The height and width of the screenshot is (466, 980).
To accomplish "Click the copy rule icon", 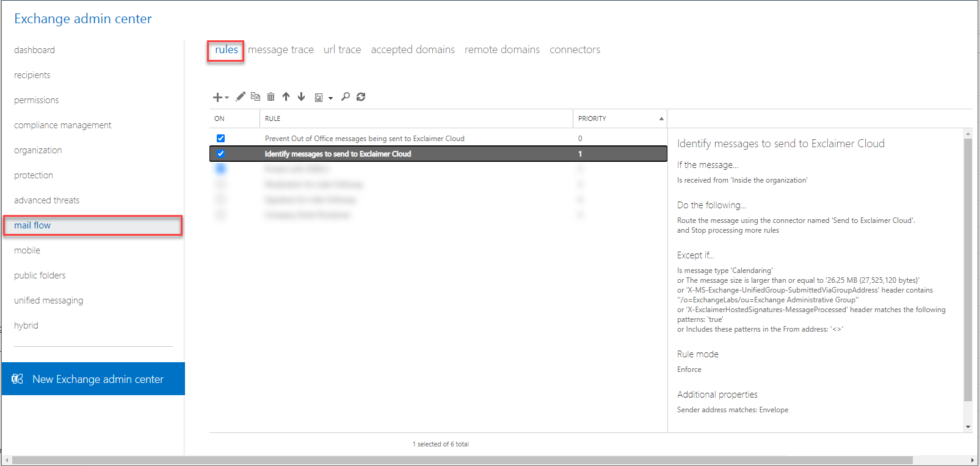I will (256, 96).
